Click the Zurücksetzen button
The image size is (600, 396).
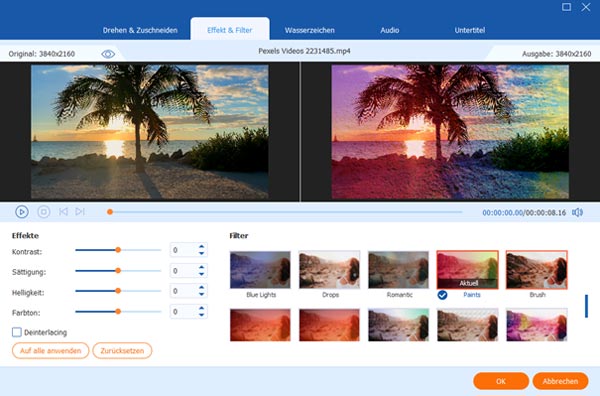click(x=122, y=350)
